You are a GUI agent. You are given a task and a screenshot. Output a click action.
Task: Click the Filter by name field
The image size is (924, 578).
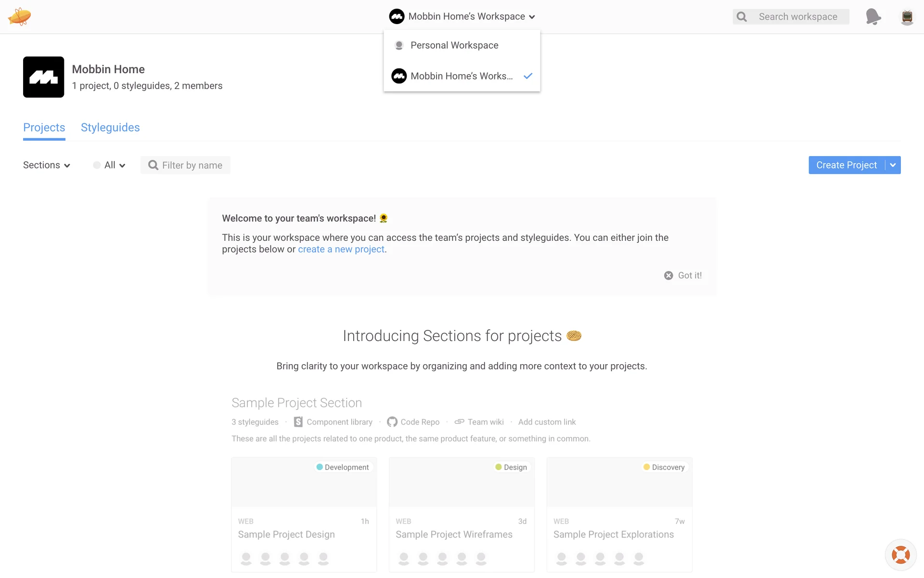tap(192, 165)
